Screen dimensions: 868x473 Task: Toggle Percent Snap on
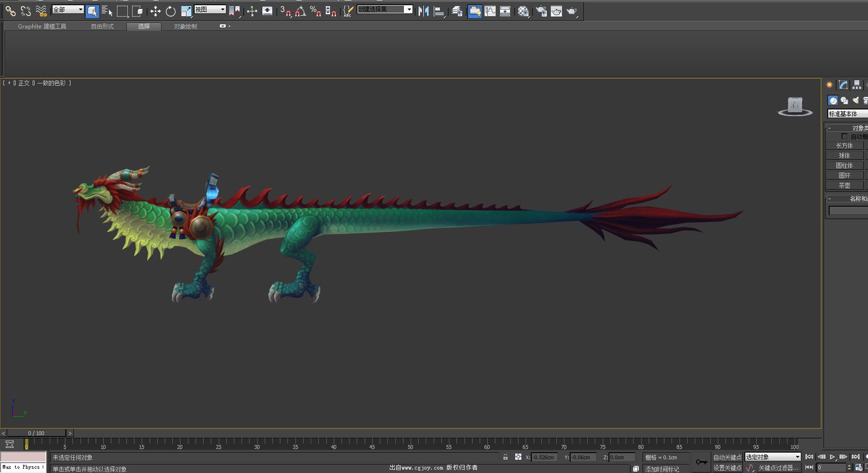coord(316,11)
